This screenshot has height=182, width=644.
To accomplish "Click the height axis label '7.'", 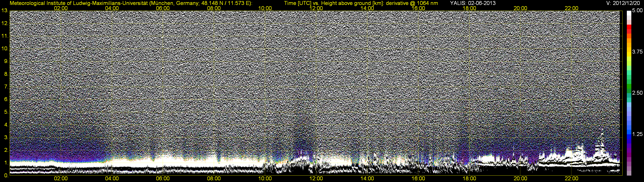I will (6, 87).
